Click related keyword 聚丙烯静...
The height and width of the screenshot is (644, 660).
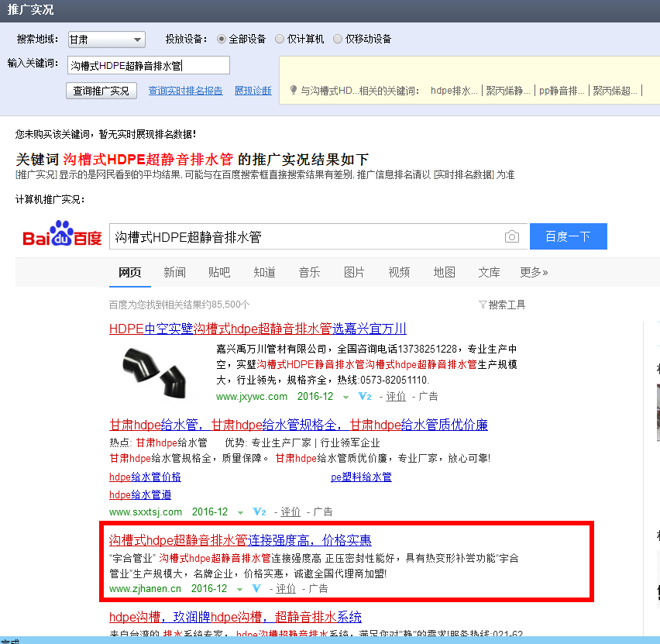pyautogui.click(x=508, y=91)
